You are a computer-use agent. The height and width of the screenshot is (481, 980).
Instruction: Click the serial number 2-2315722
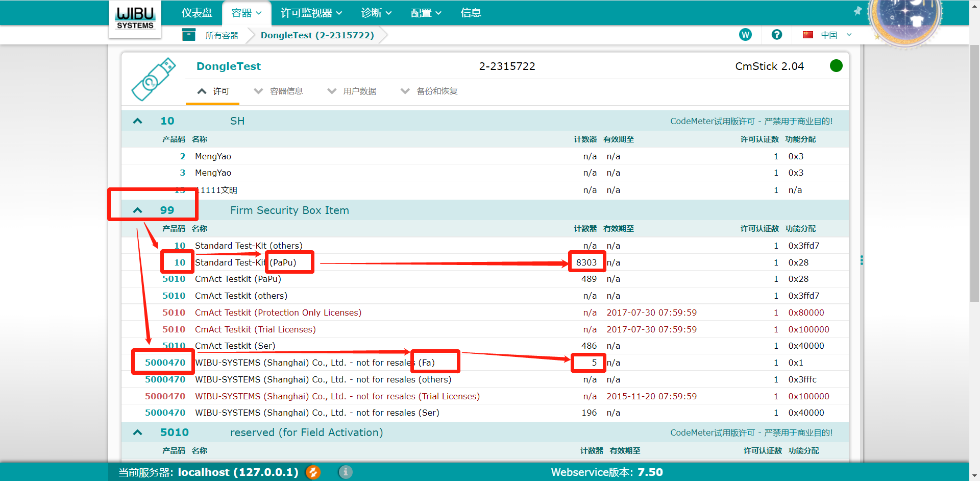click(507, 66)
